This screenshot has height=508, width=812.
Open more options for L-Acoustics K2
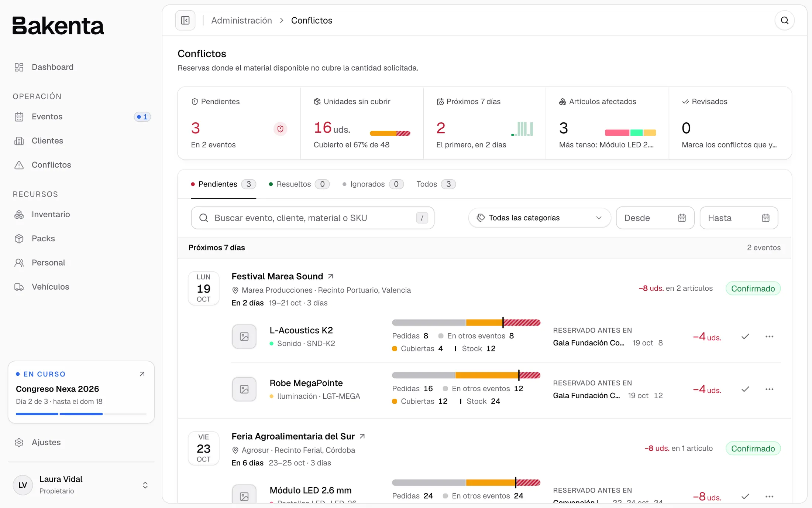pos(769,337)
